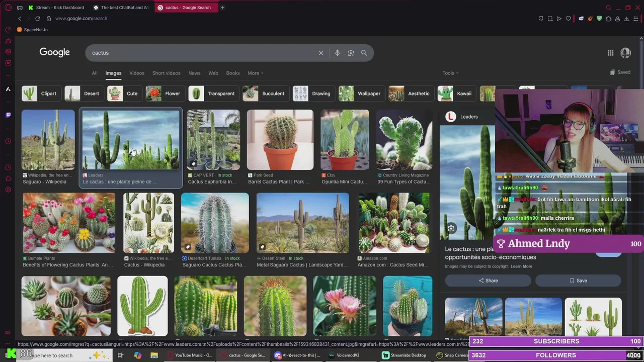The width and height of the screenshot is (644, 362).
Task: Click the Share button in preview panel
Action: pos(488,281)
